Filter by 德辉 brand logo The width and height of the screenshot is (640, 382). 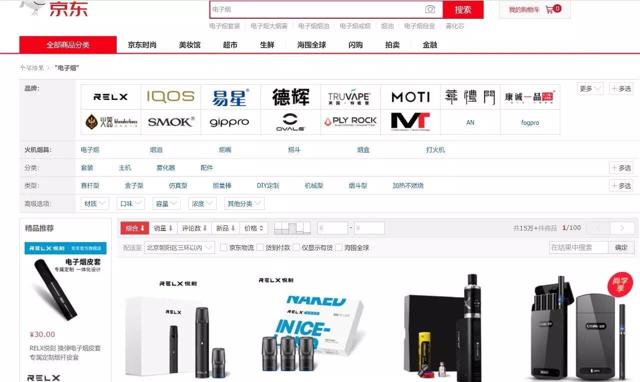[291, 97]
